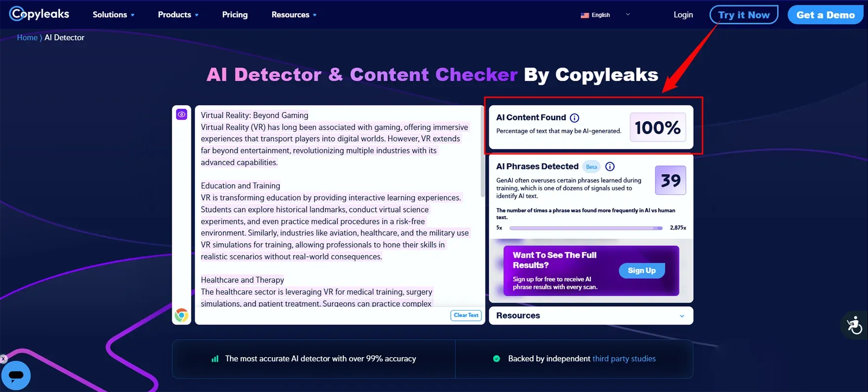Click the Try it Now button

pyautogui.click(x=744, y=15)
